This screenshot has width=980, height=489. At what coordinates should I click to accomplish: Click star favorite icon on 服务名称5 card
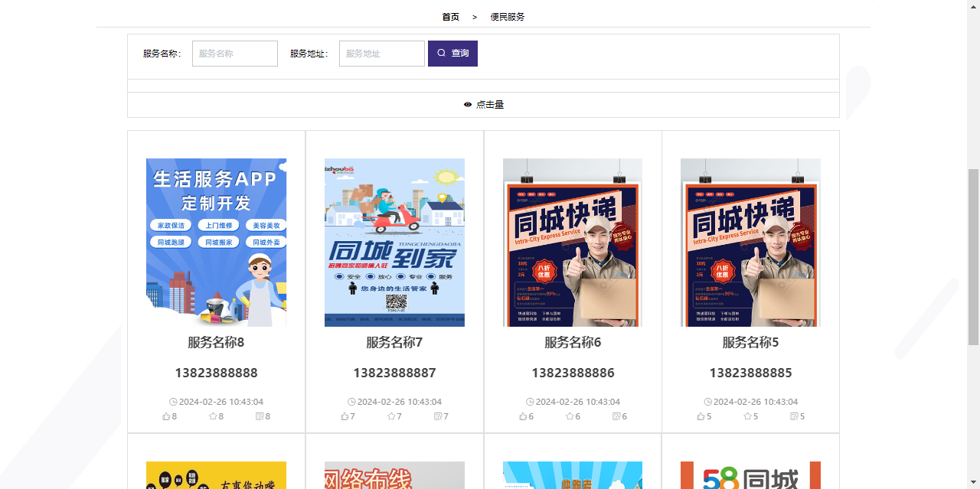[x=747, y=416]
